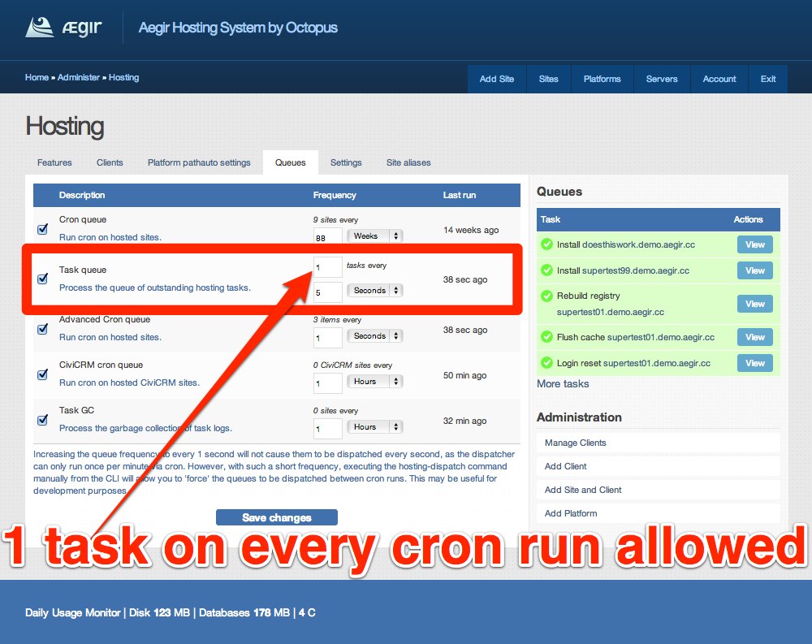The width and height of the screenshot is (812, 644).
Task: Open the Platforms menu item
Action: (x=603, y=79)
